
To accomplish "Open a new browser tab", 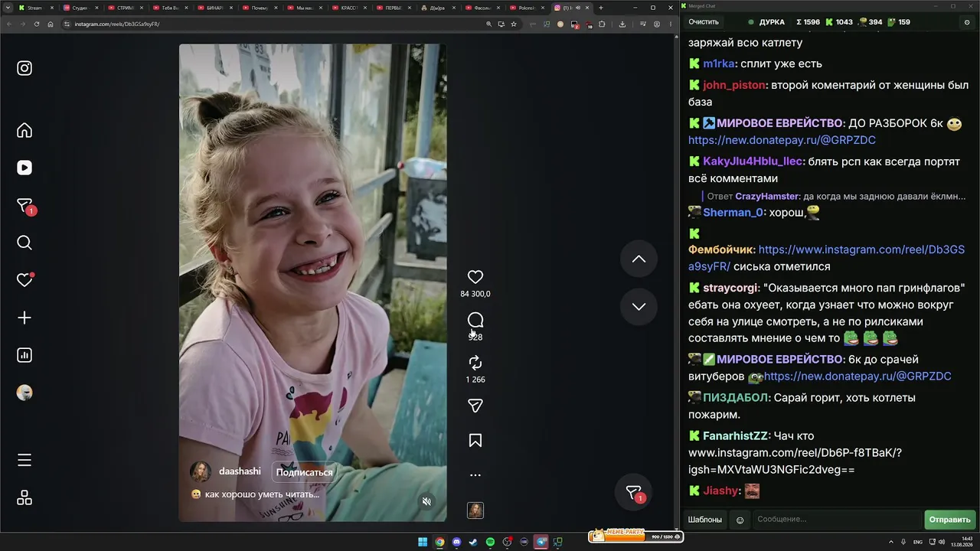I will (x=601, y=8).
